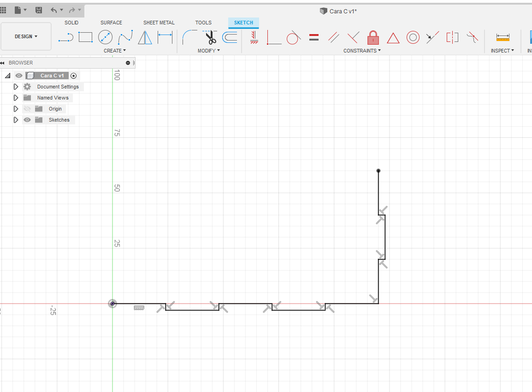
Task: Select the Fit Point Spline tool
Action: (x=125, y=37)
